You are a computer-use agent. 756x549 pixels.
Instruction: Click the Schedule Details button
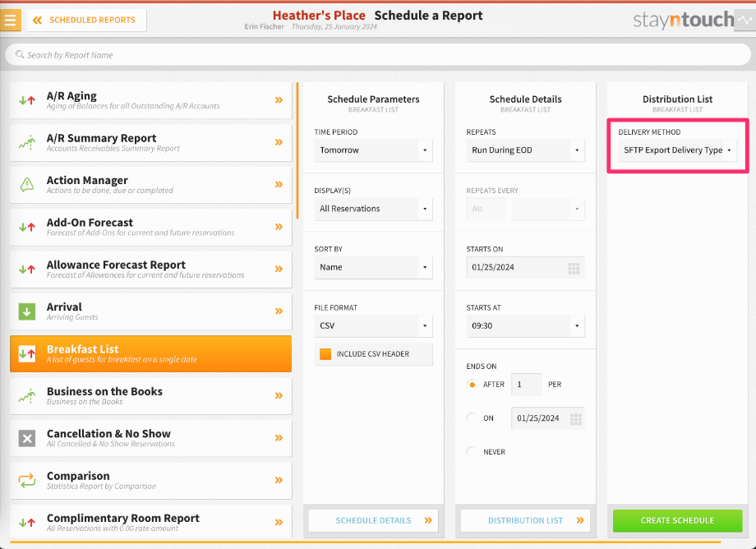(x=373, y=520)
